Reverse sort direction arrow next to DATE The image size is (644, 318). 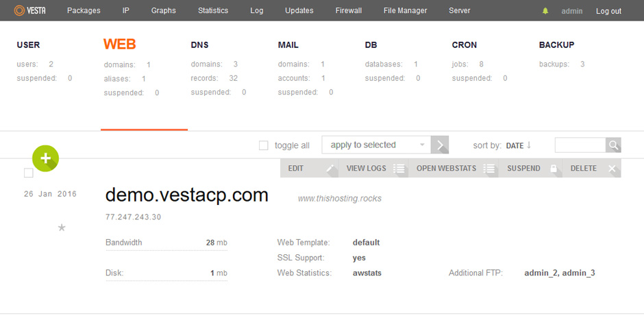point(529,145)
